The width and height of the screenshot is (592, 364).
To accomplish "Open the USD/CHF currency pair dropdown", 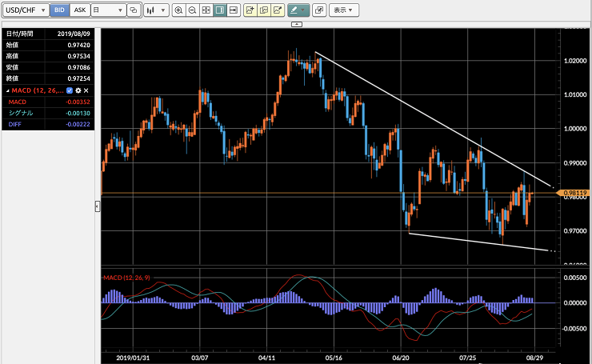I will 26,10.
